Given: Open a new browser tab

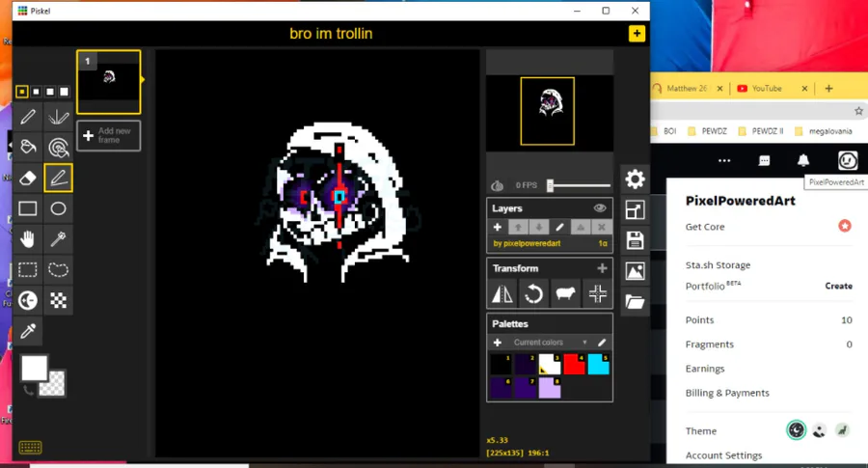Looking at the screenshot, I should coord(828,88).
